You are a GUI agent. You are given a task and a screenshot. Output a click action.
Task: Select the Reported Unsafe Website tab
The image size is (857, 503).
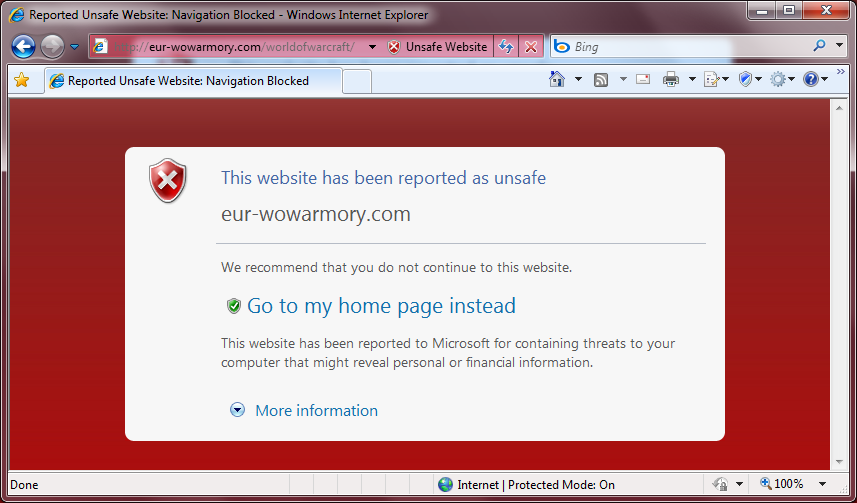tap(193, 81)
